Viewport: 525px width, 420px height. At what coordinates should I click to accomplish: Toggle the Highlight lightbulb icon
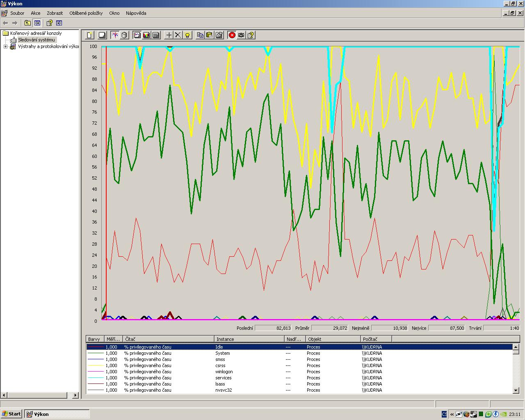pyautogui.click(x=187, y=35)
